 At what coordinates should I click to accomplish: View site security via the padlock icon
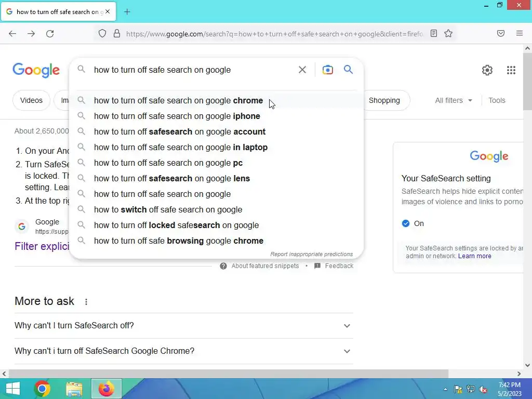point(117,34)
